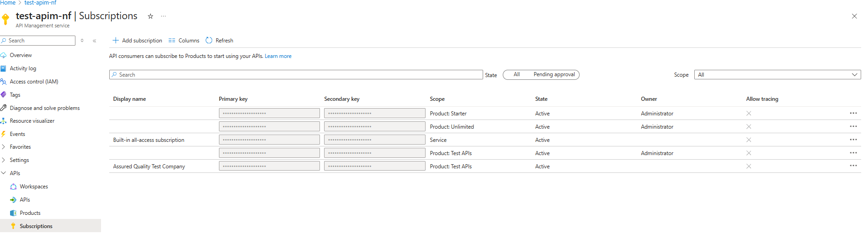The height and width of the screenshot is (234, 868).
Task: Click the sidebar Search box
Action: point(38,41)
